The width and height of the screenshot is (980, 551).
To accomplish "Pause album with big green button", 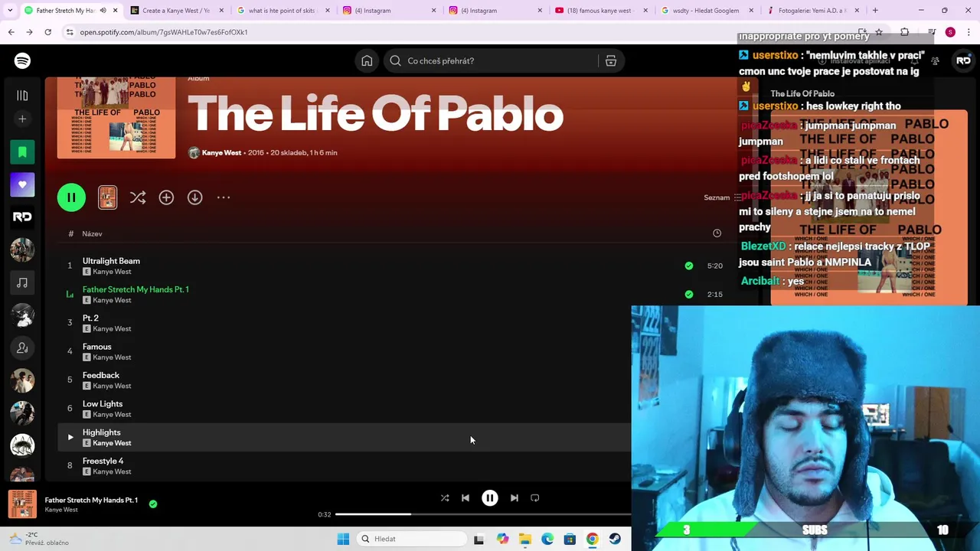I will coord(71,197).
